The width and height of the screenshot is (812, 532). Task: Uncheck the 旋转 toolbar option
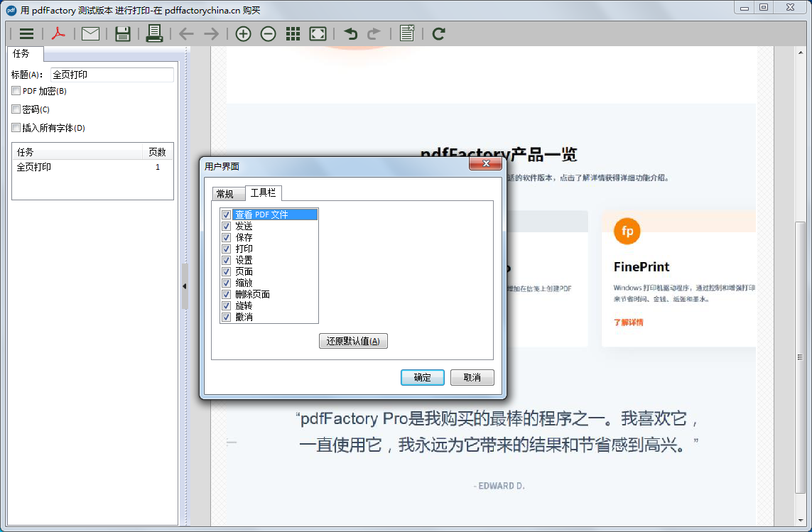click(x=227, y=305)
